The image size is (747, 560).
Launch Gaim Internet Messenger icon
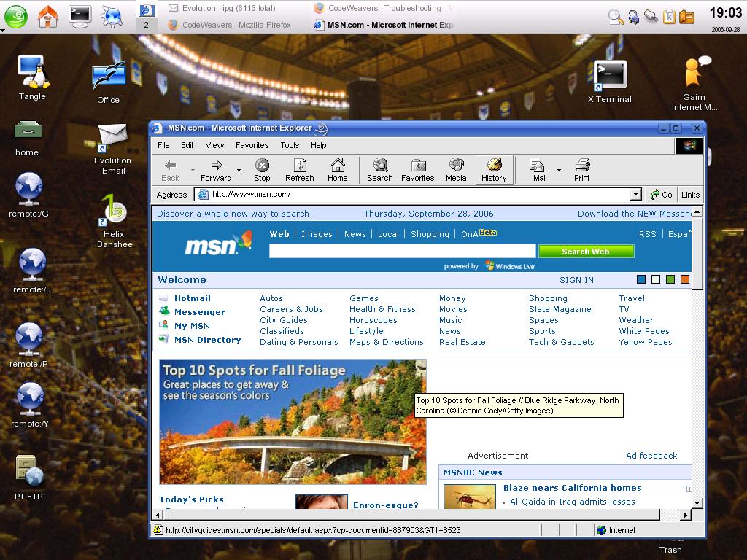(x=694, y=84)
